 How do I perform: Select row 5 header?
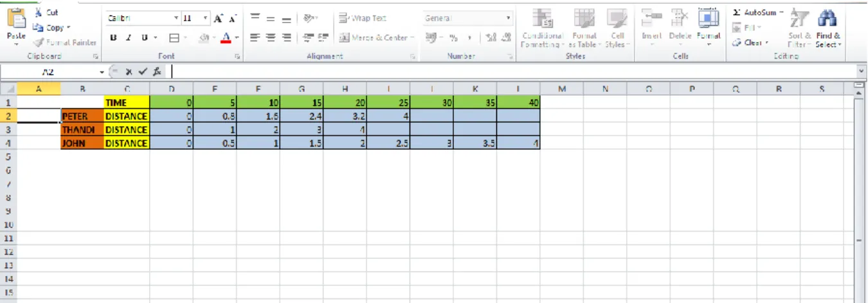8,156
